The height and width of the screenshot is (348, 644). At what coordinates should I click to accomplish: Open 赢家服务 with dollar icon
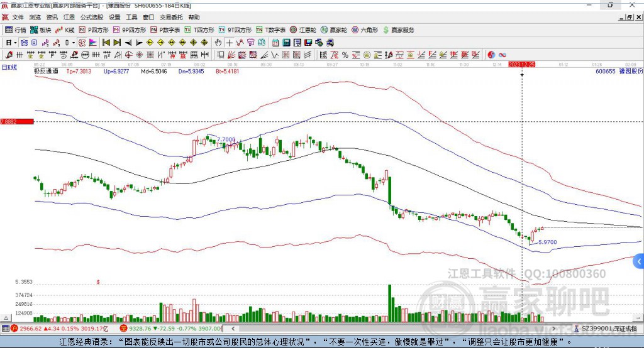399,30
